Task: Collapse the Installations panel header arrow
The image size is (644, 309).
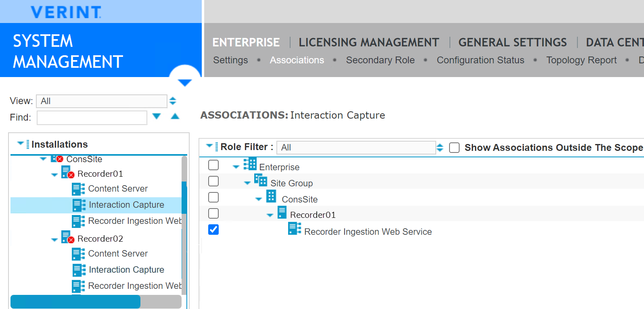Action: point(21,143)
